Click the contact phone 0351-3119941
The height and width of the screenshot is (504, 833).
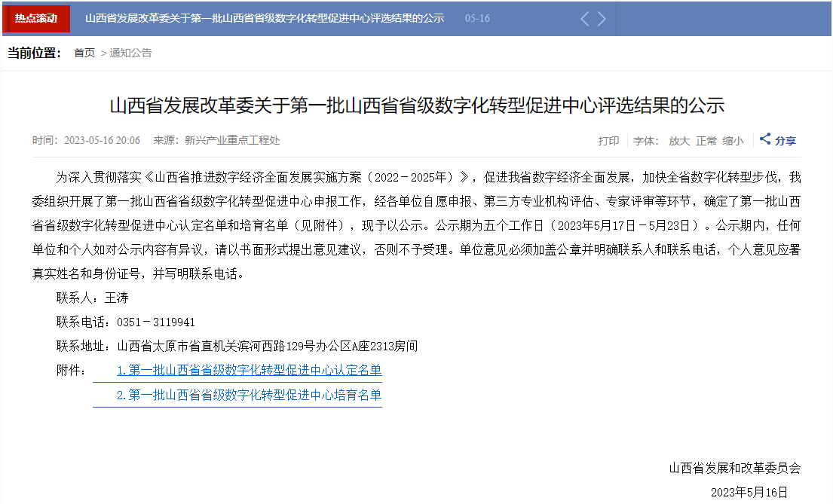[156, 322]
